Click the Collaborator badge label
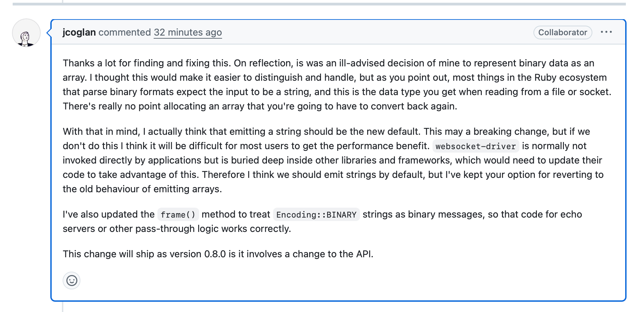644x312 pixels. tap(562, 32)
